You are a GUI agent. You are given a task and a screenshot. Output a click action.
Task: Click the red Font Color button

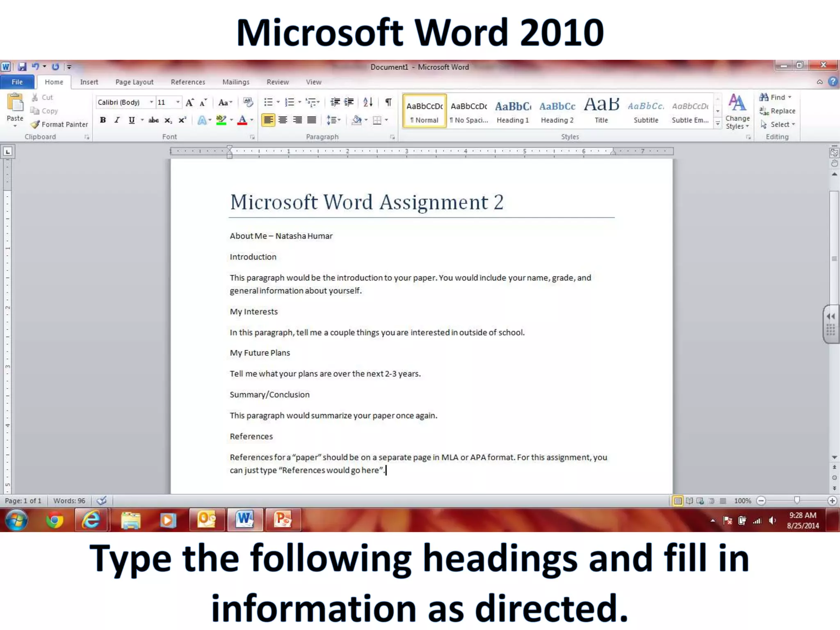click(242, 120)
